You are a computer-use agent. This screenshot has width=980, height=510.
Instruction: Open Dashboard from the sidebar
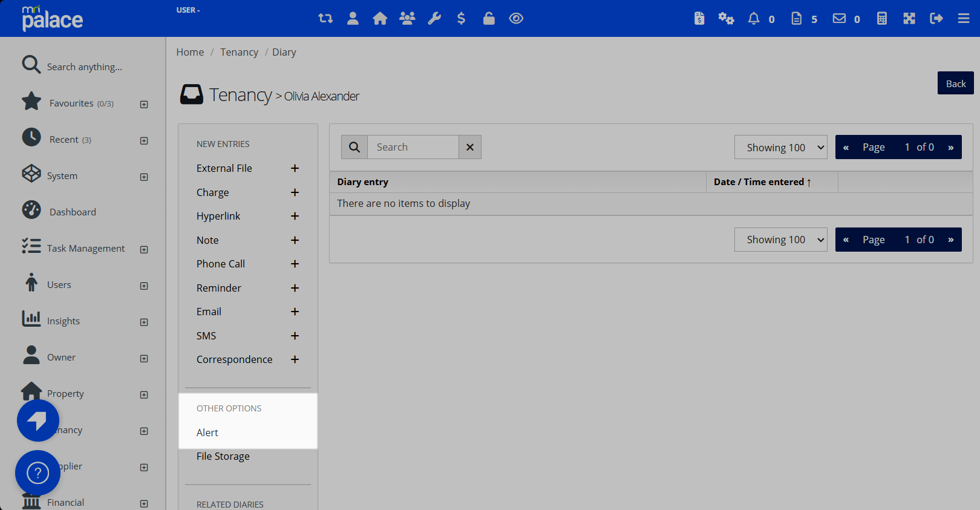[73, 212]
